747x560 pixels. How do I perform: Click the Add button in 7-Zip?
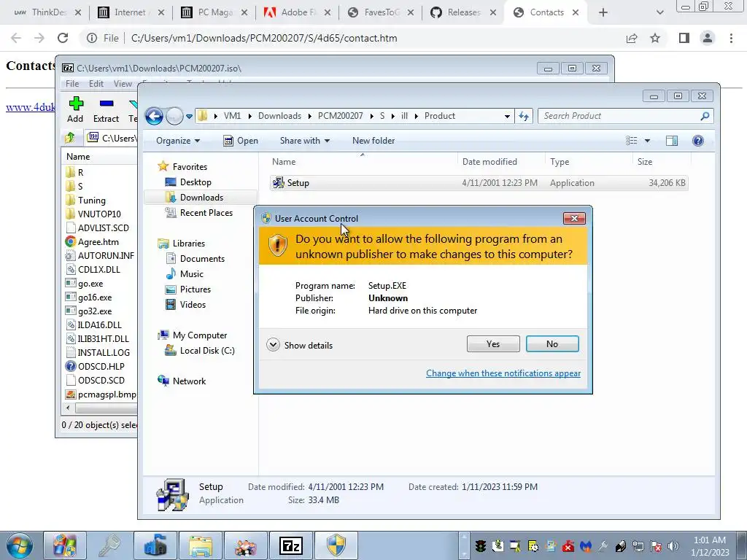pos(75,109)
